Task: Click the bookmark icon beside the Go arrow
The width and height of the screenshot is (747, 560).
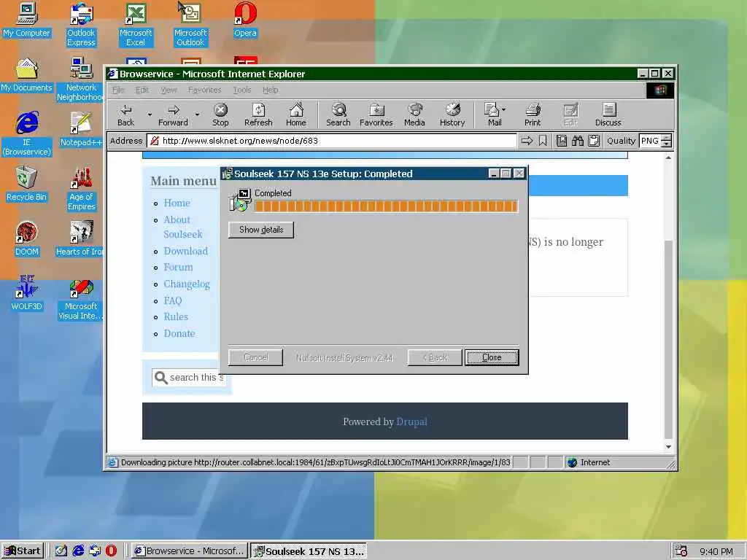Action: (543, 141)
